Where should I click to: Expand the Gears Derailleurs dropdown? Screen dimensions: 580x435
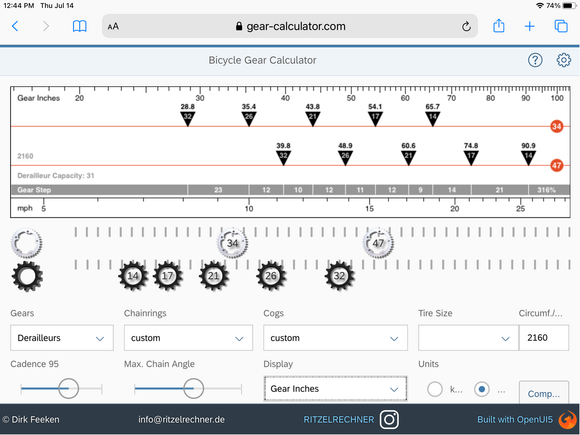pyautogui.click(x=62, y=338)
